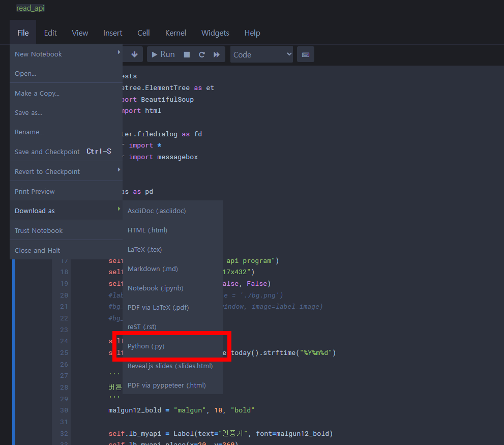
Task: Choose Open... from the File menu
Action: coord(66,73)
